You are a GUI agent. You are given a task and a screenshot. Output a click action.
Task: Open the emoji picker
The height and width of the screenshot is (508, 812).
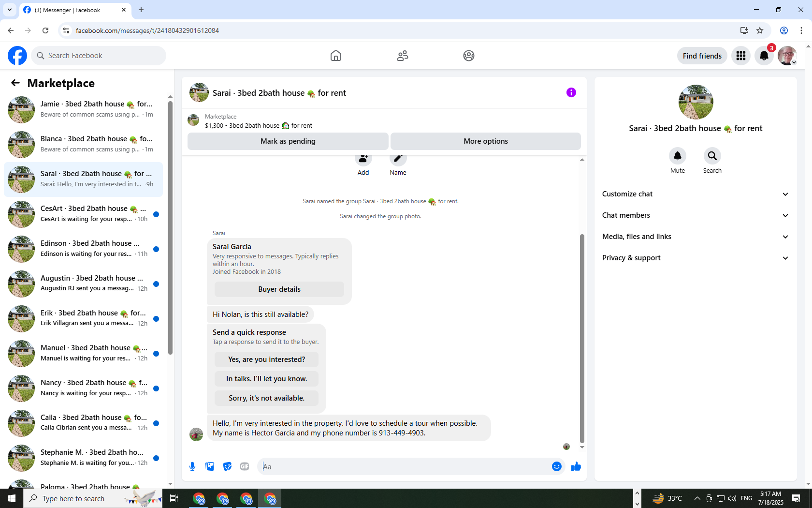(x=557, y=466)
